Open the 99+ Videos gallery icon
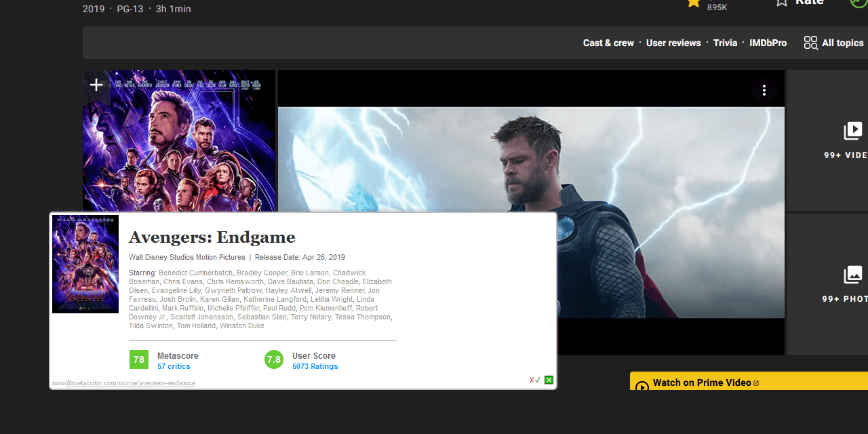The width and height of the screenshot is (868, 434). point(853,131)
